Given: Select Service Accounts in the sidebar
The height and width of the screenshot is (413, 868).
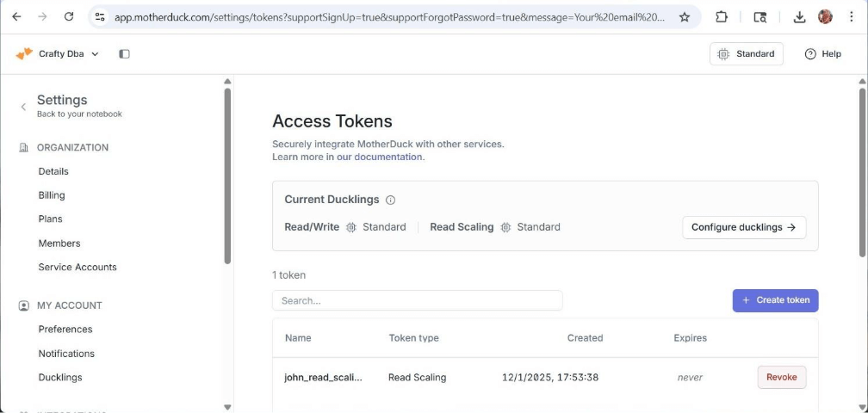Looking at the screenshot, I should pyautogui.click(x=77, y=268).
